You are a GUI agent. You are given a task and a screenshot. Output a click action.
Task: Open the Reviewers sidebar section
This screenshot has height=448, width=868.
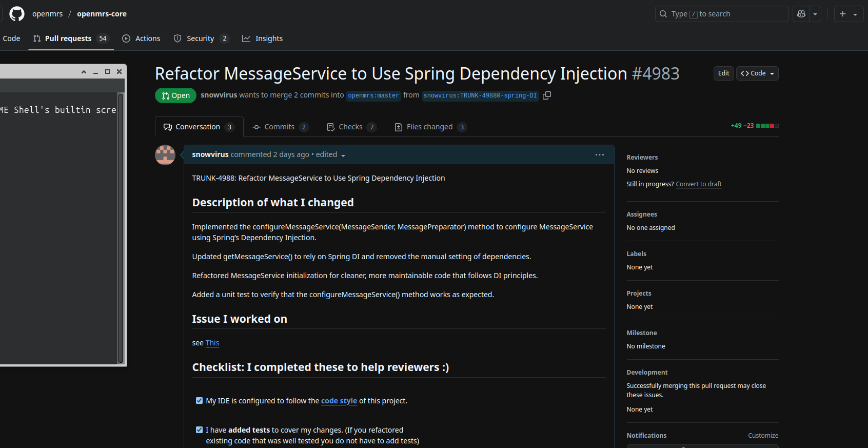pyautogui.click(x=642, y=158)
